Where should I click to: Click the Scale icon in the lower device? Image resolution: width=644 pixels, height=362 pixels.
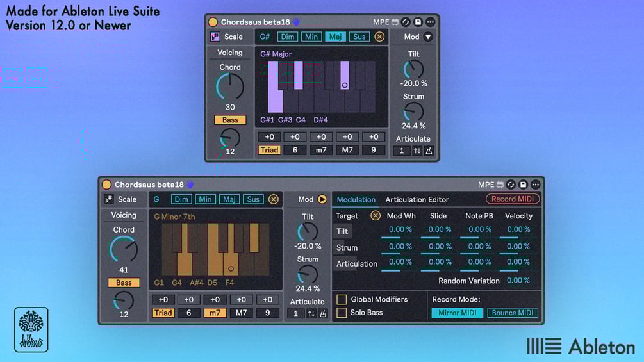coord(108,199)
